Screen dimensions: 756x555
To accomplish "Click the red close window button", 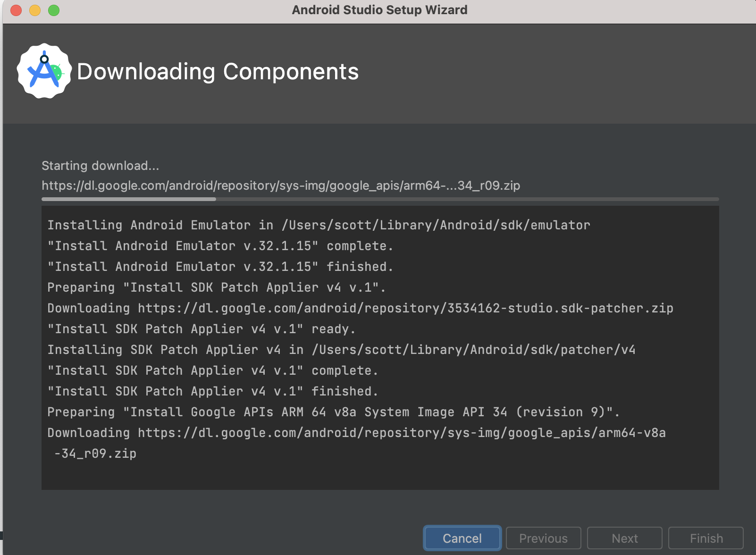I will (x=16, y=10).
